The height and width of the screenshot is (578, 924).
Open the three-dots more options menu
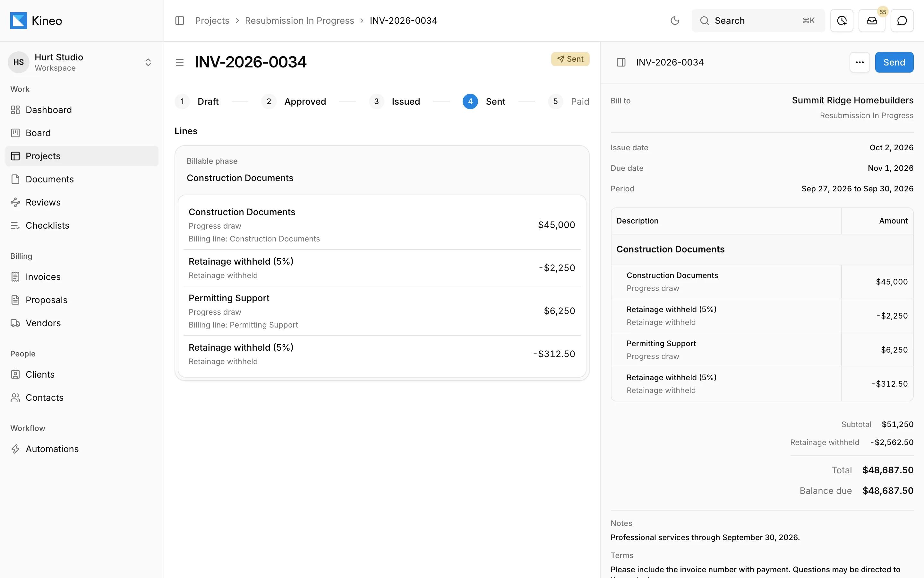tap(860, 62)
